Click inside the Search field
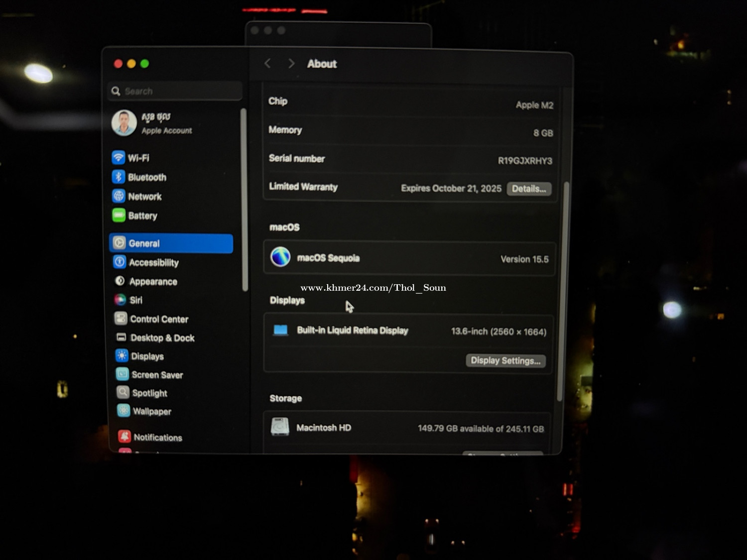This screenshot has width=747, height=560. click(175, 91)
